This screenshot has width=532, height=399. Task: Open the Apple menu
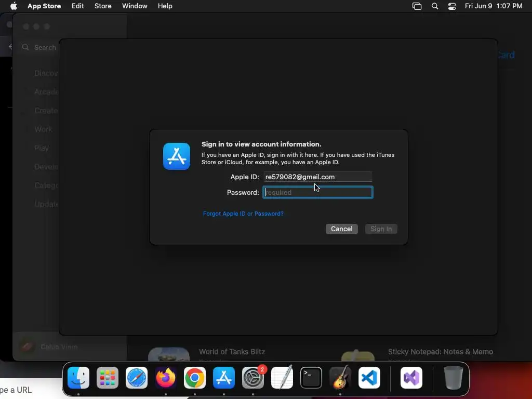coord(14,6)
